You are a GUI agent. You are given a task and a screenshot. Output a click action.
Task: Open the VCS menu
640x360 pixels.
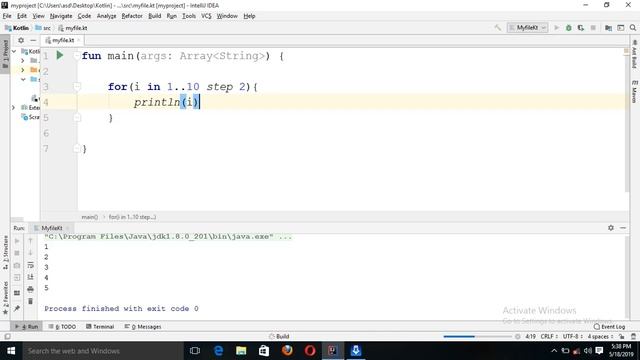[x=206, y=16]
